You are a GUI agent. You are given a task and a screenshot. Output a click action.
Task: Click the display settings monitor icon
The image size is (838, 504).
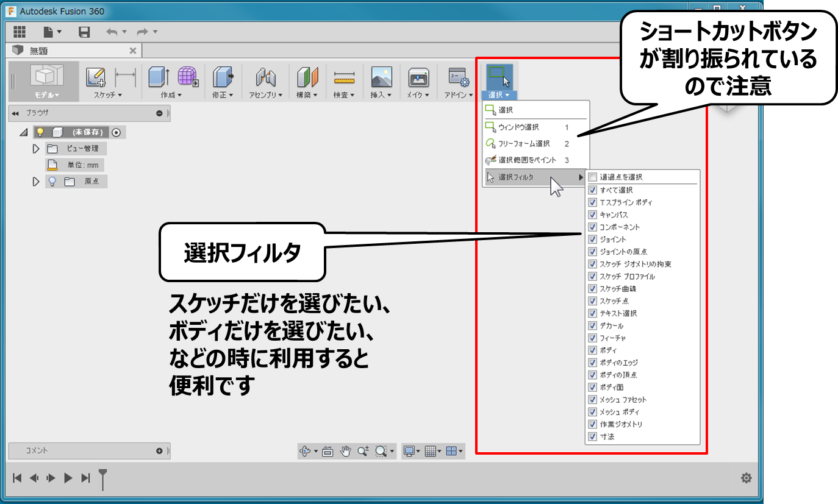(x=409, y=451)
